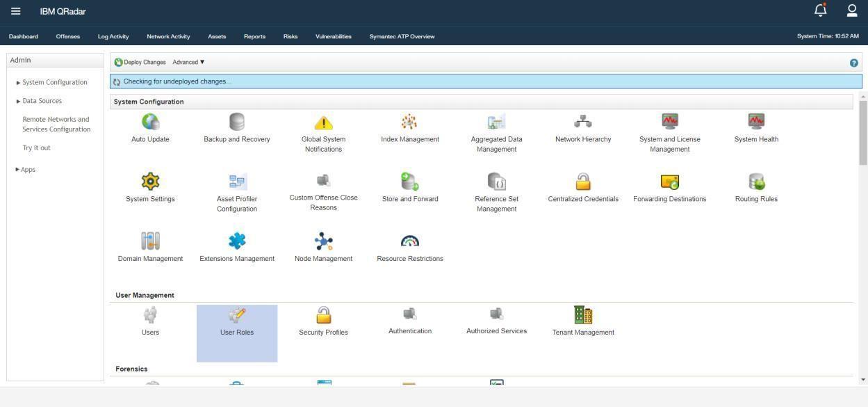Open the user profile icon
This screenshot has width=868, height=407.
pos(852,10)
